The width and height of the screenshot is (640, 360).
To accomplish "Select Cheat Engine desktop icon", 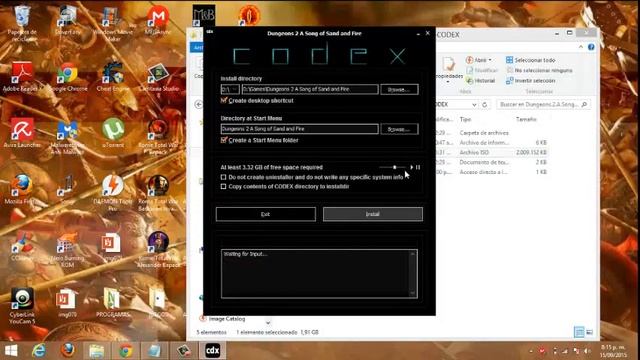I will [x=113, y=77].
